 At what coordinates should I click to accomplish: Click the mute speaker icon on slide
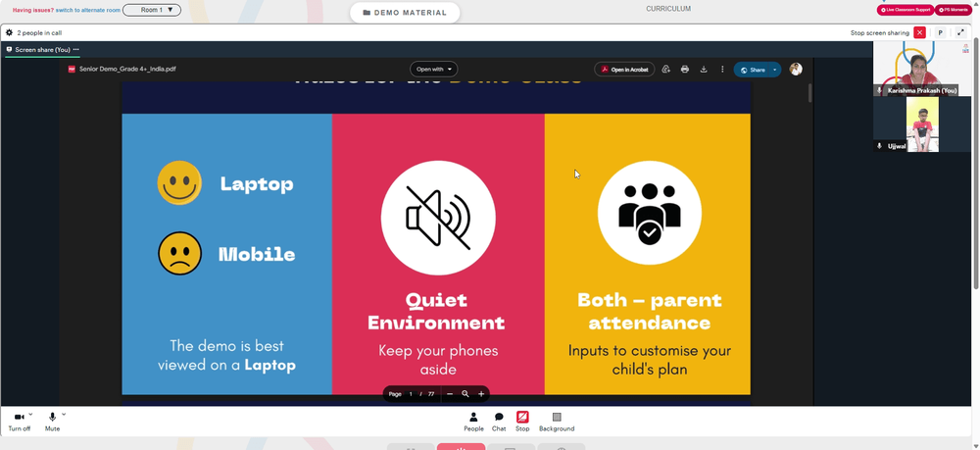pyautogui.click(x=438, y=218)
